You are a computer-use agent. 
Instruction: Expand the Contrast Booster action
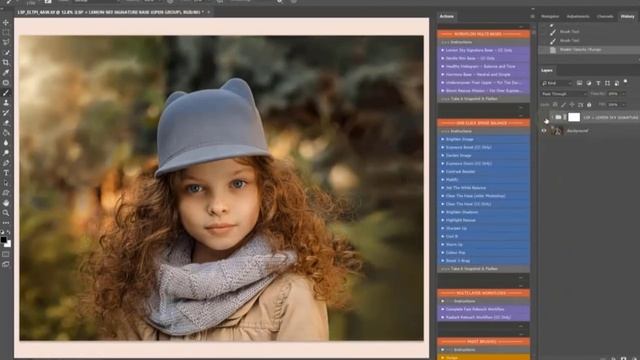pos(442,171)
